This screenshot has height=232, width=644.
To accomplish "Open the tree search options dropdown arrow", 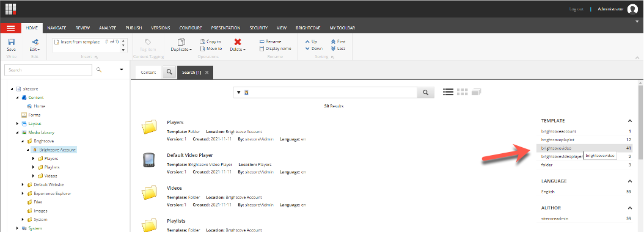I will 122,70.
